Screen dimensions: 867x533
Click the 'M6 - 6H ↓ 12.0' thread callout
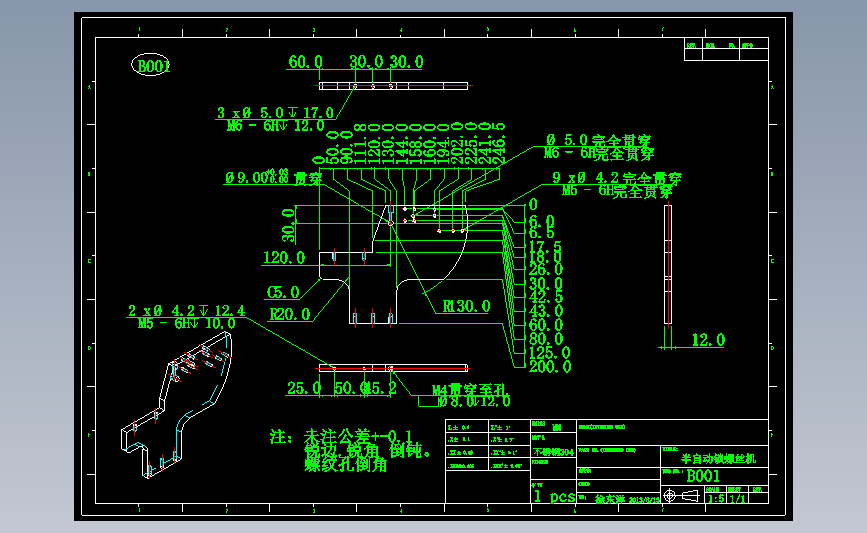pyautogui.click(x=275, y=126)
